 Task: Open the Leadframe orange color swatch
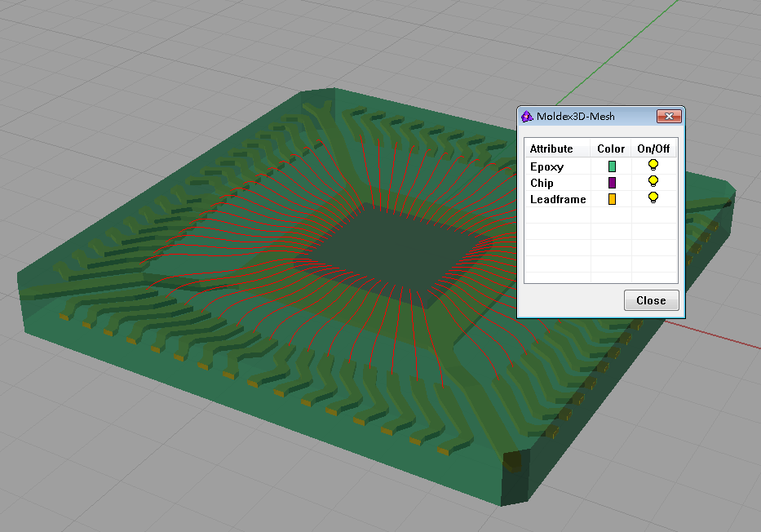pyautogui.click(x=612, y=199)
